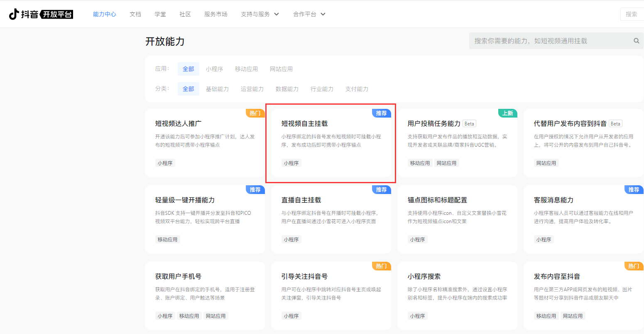
Task: Expand the 支持与服务 dropdown menu
Action: 260,14
